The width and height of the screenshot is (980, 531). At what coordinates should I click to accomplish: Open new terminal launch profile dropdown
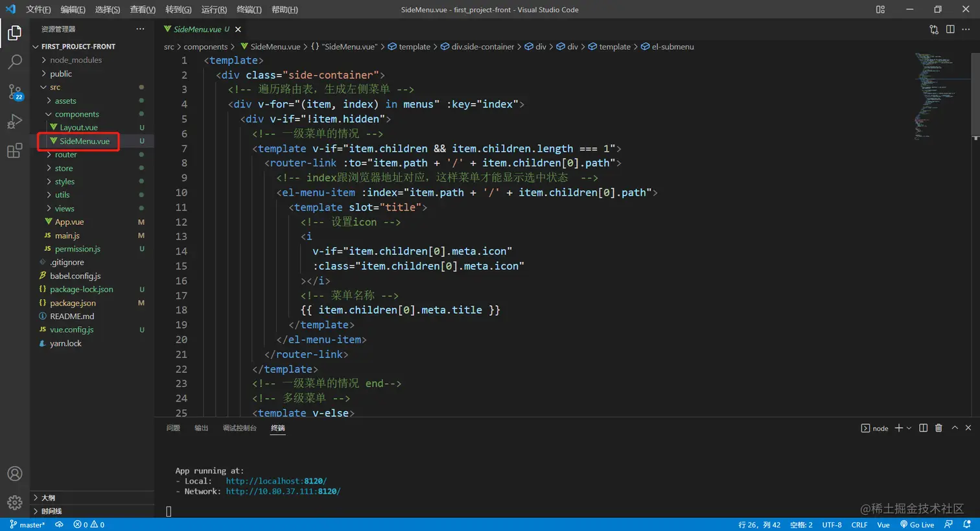coord(909,428)
